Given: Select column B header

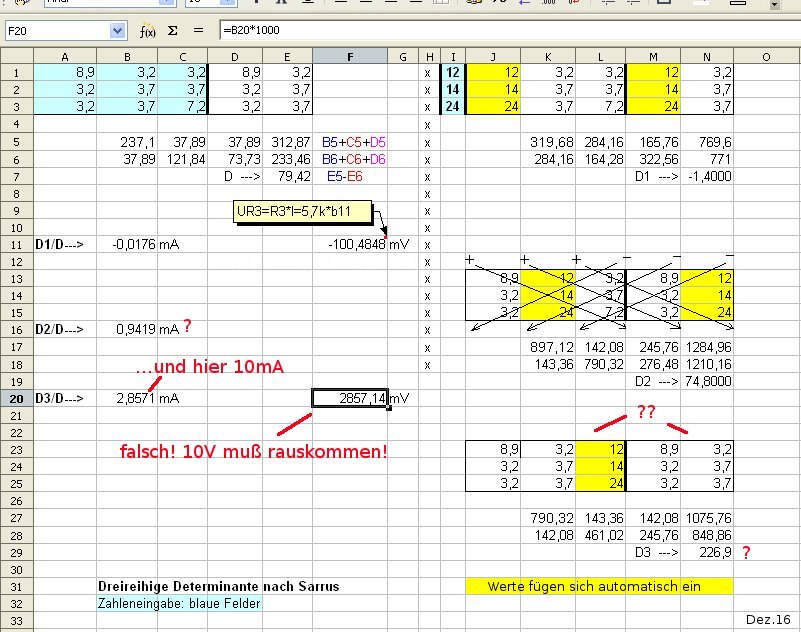Looking at the screenshot, I should 127,56.
